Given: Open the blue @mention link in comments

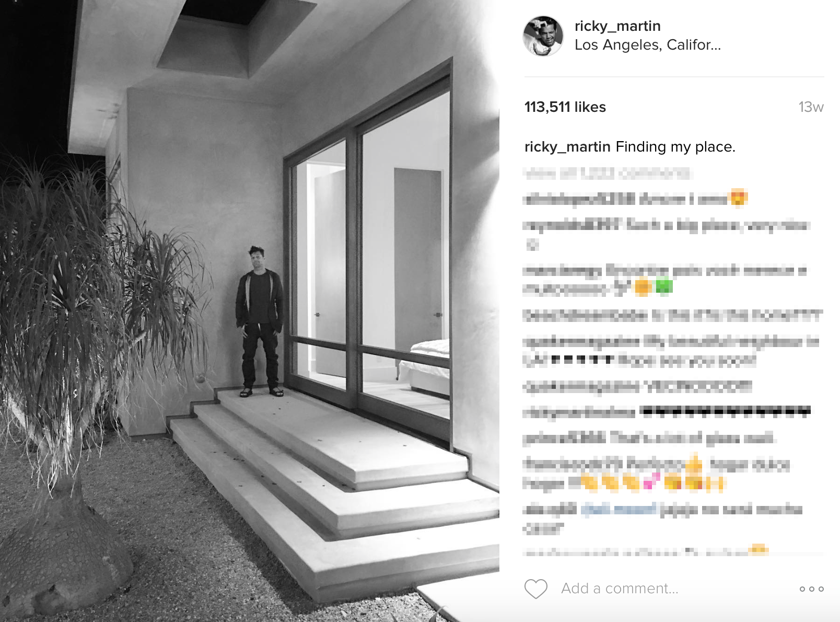Looking at the screenshot, I should point(619,509).
